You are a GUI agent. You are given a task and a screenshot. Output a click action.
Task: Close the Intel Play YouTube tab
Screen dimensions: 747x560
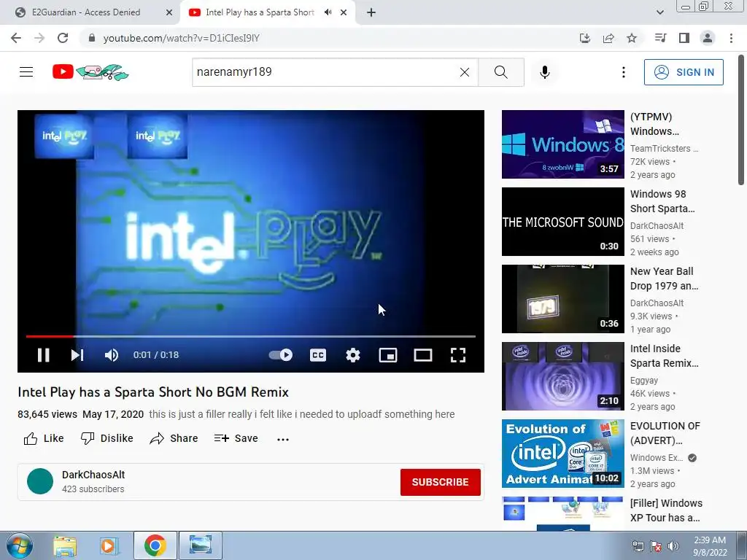[x=344, y=12]
